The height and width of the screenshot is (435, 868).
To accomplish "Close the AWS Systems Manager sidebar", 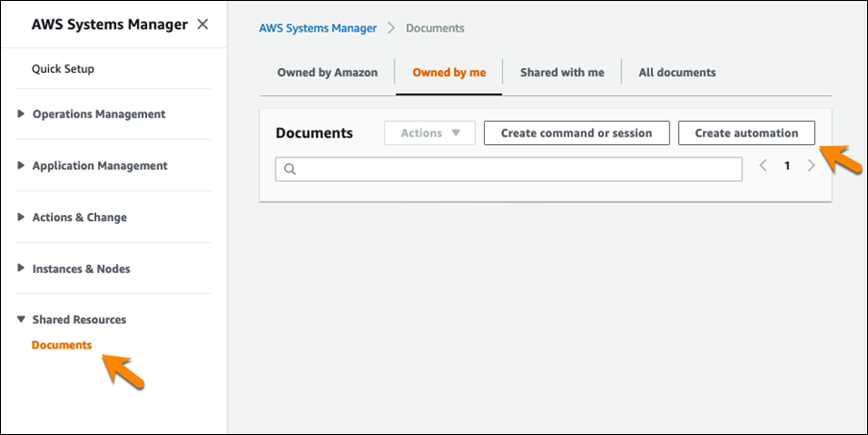I will pos(203,24).
